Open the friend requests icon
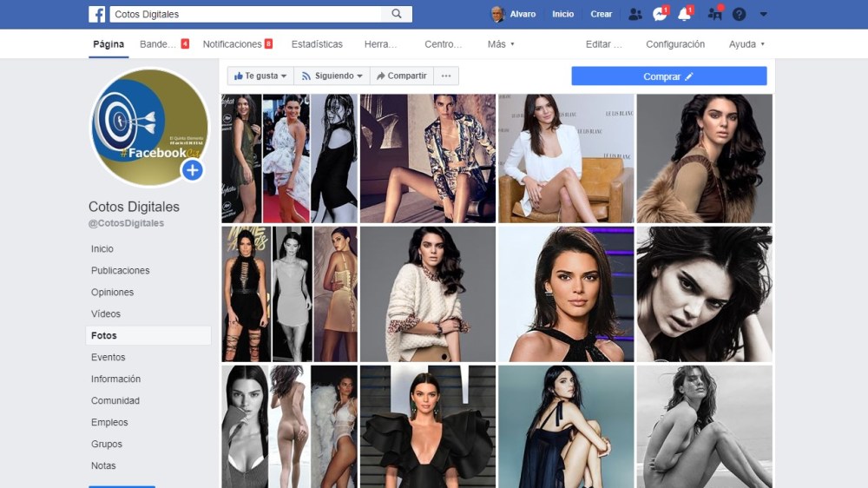 [635, 14]
